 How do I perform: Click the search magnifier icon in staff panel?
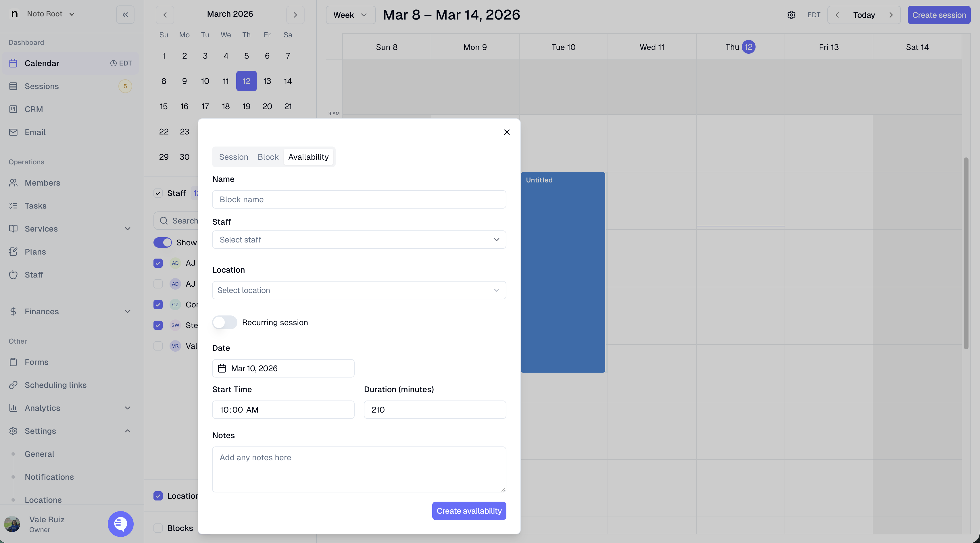point(164,221)
